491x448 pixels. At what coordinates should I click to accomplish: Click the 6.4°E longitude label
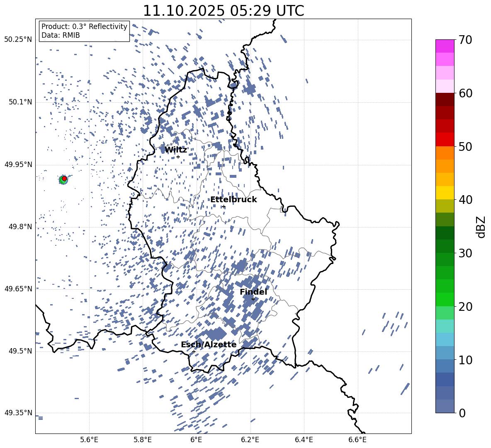[x=304, y=440]
